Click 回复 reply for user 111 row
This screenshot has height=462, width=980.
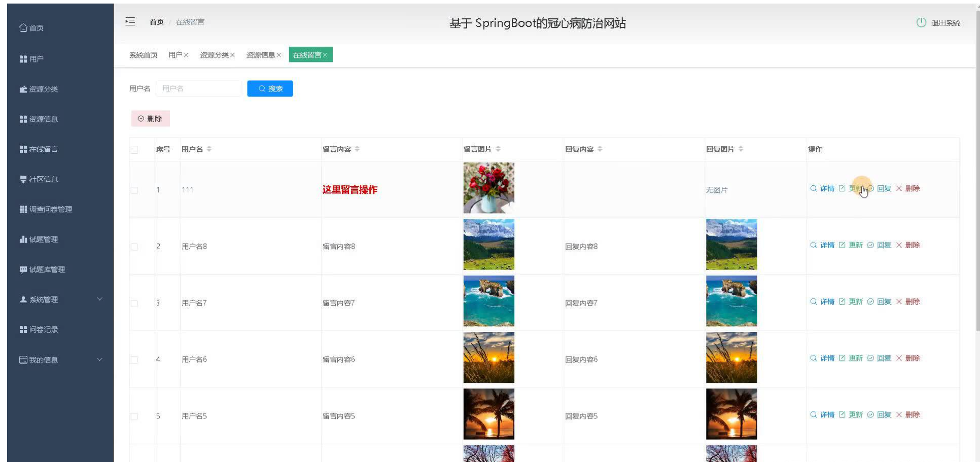tap(880, 188)
